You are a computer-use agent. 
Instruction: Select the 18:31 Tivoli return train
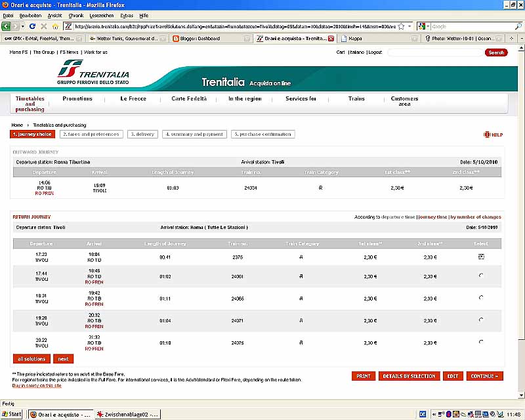point(481,298)
